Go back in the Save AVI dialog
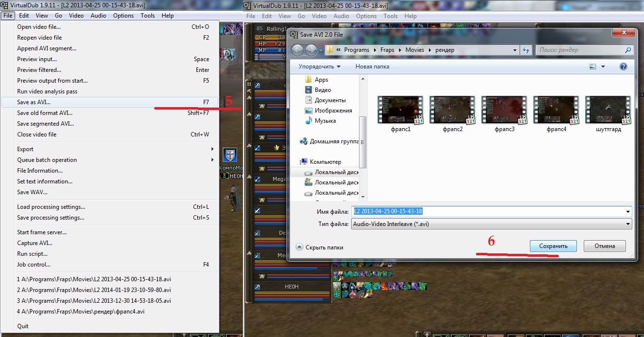 (297, 50)
